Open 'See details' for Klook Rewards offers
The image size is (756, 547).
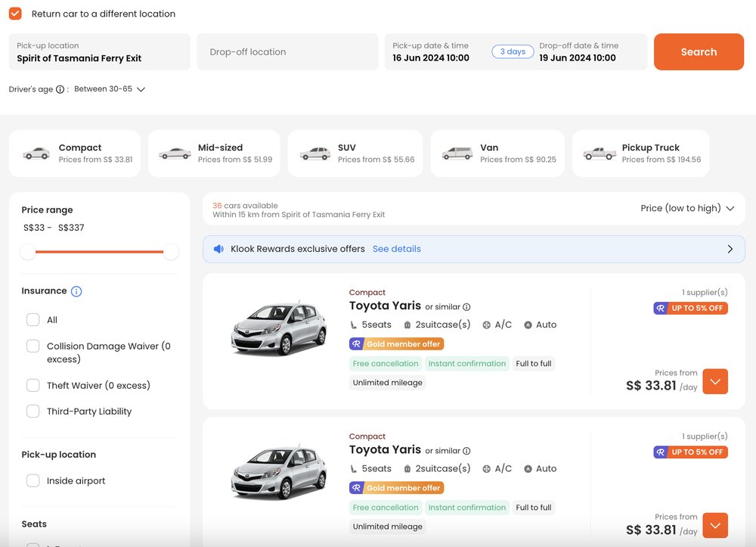click(396, 249)
